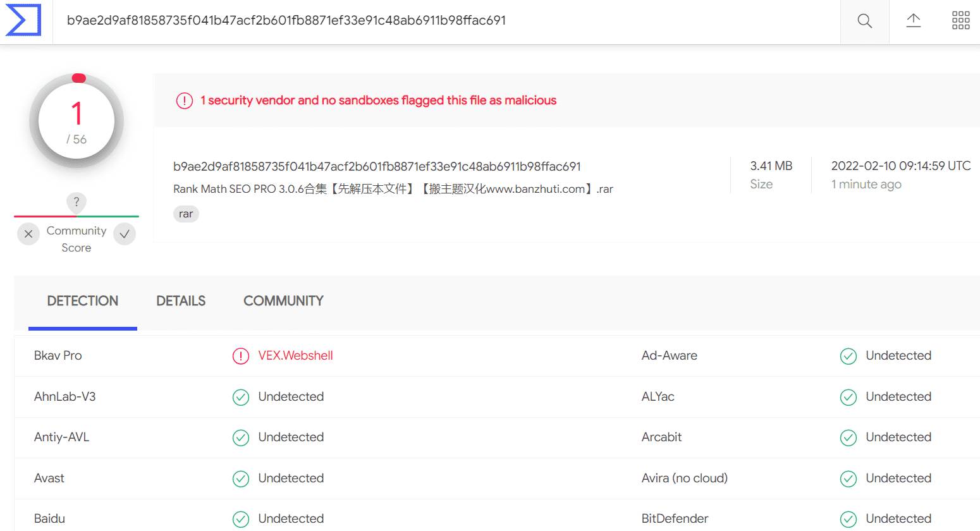Click the Community Score label
The height and width of the screenshot is (531, 980).
[x=77, y=239]
